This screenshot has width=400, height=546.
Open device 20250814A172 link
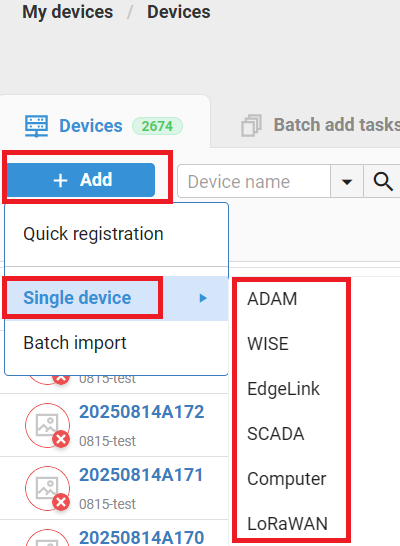[142, 412]
